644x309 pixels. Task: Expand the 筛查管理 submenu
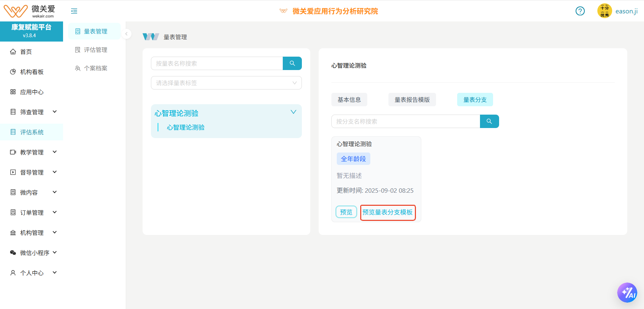54,112
